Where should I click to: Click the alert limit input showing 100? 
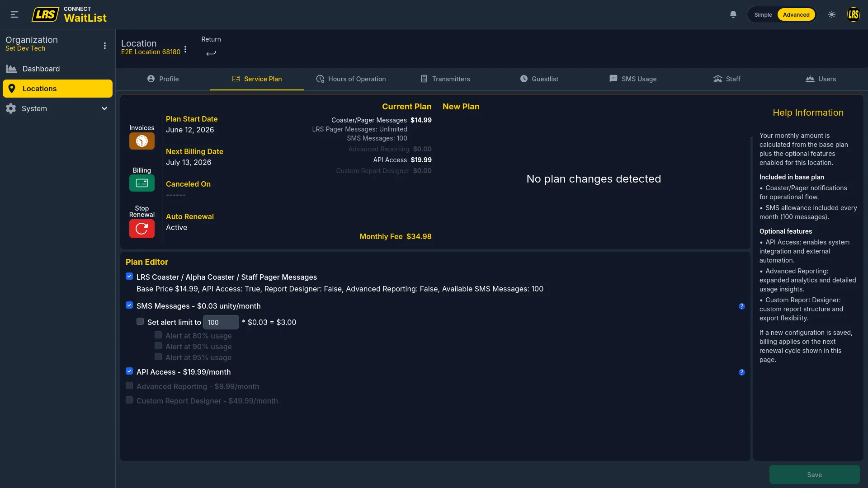point(221,322)
